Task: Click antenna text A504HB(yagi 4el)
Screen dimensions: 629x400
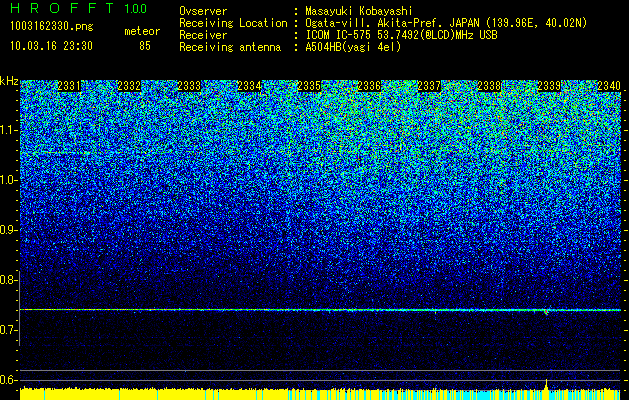Action: 353,47
